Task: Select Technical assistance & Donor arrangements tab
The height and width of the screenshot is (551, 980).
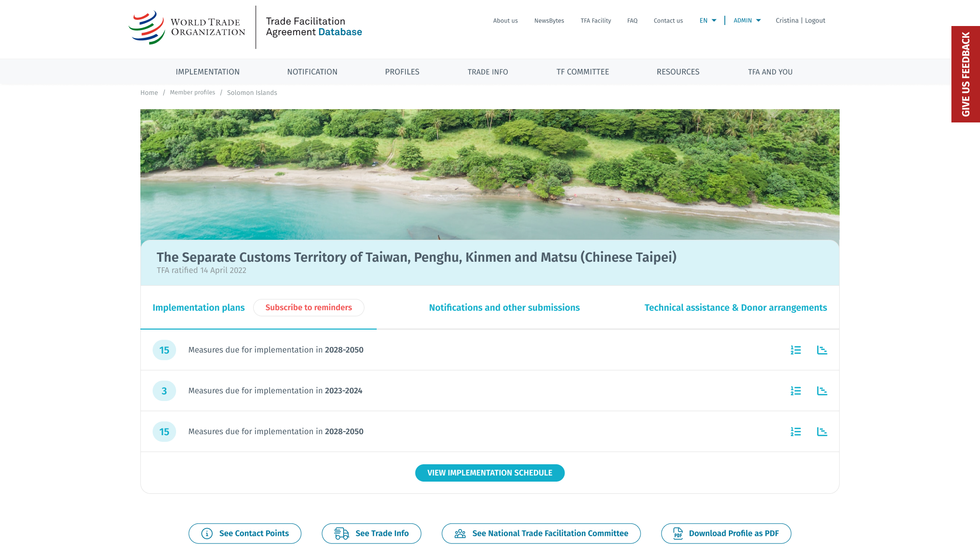Action: click(736, 308)
